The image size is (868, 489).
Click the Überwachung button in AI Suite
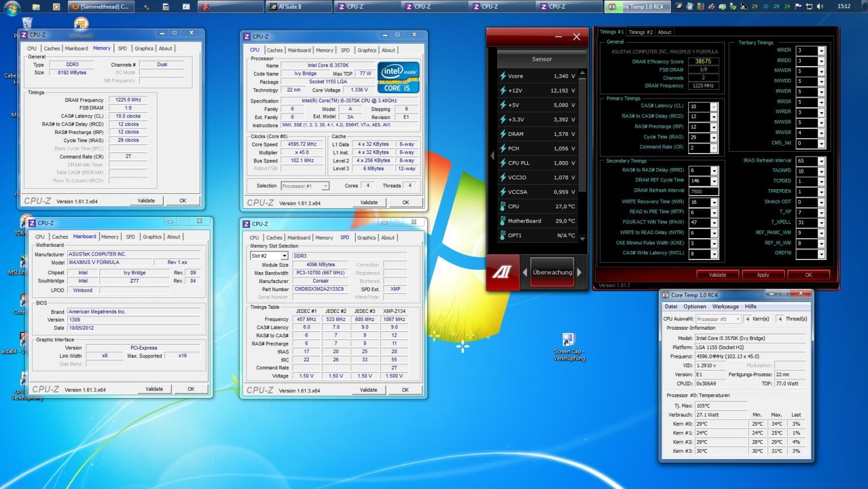(x=552, y=272)
